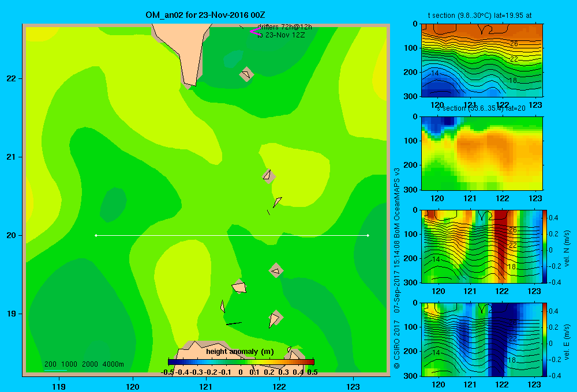
Task: Click the '300' depth tick of salinity section
Action: 411,190
